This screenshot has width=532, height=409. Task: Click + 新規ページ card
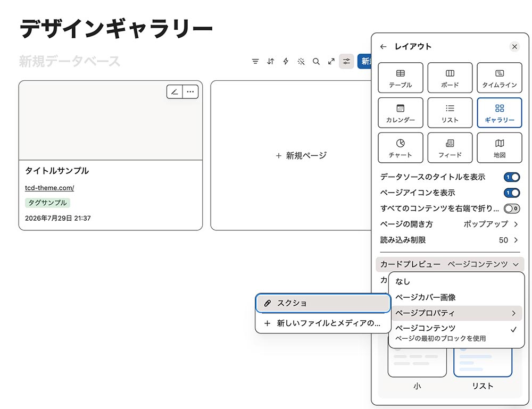coord(291,156)
